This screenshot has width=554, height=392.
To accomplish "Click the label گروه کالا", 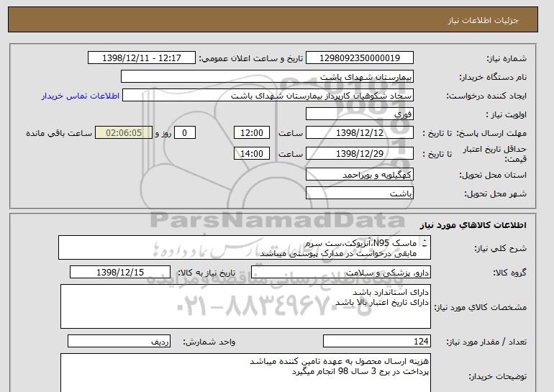I will pyautogui.click(x=510, y=273).
